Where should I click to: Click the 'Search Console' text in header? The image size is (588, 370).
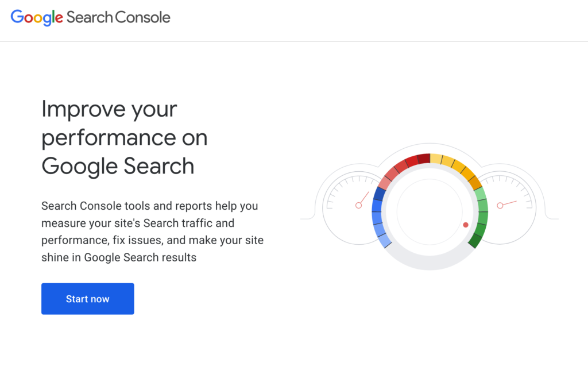pyautogui.click(x=118, y=18)
